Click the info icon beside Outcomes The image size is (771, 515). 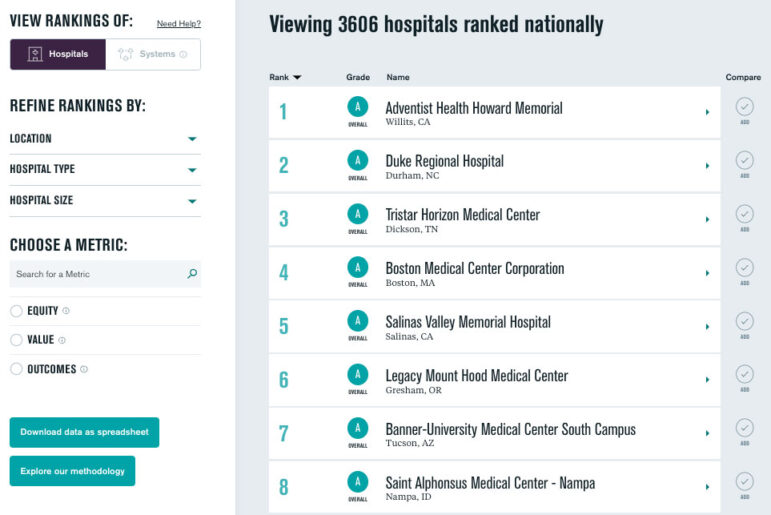(84, 369)
